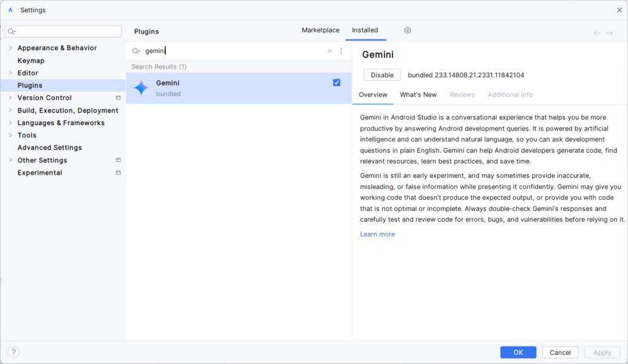Go forward with the right arrow
Viewport: 628px width, 364px height.
pos(610,33)
